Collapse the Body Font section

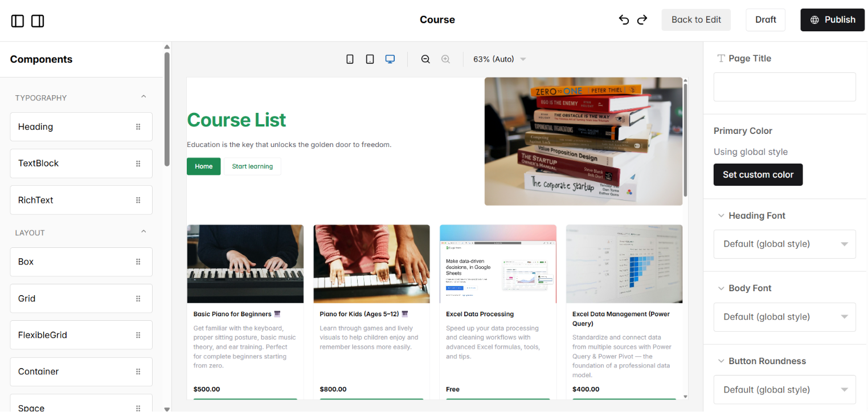(721, 288)
